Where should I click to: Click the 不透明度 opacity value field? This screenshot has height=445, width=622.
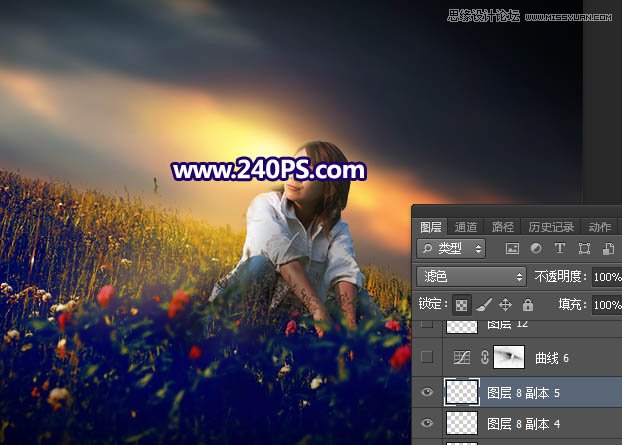[x=606, y=276]
